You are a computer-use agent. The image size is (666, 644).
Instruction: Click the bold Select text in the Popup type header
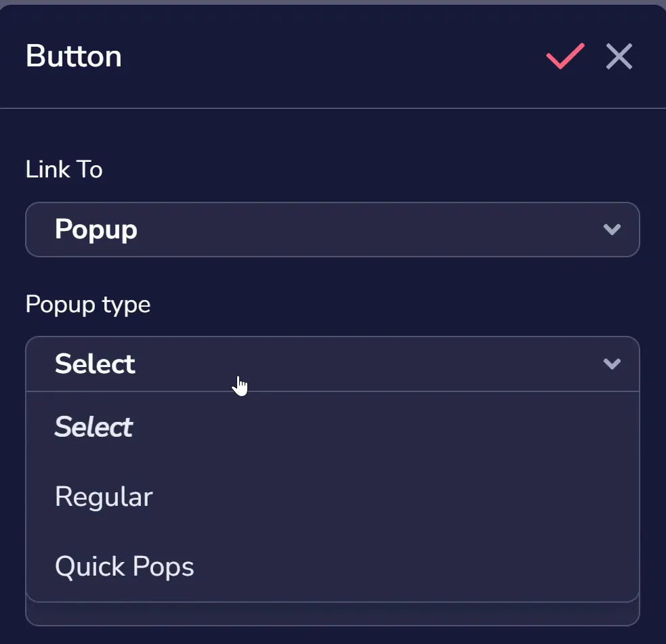(95, 364)
